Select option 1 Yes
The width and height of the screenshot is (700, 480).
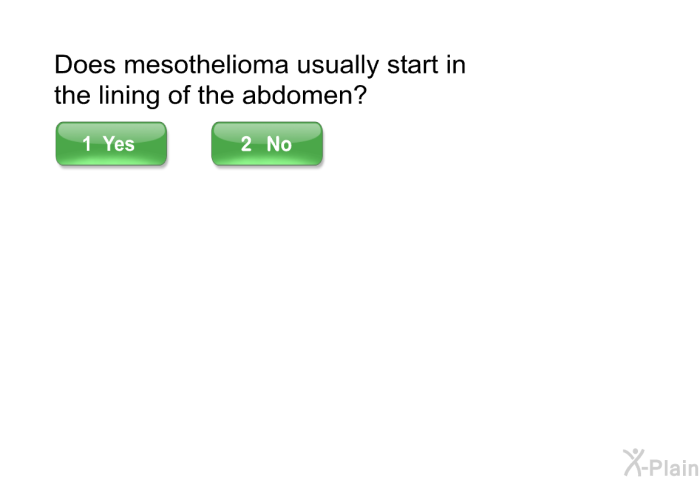111,144
